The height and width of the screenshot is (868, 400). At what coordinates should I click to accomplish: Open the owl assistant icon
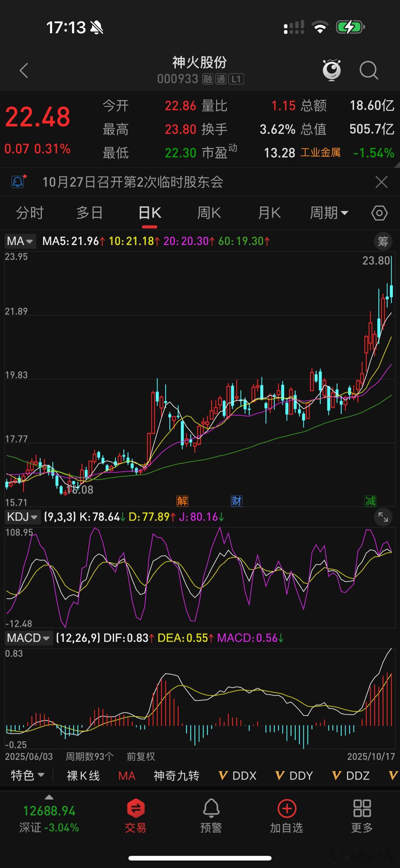[331, 70]
